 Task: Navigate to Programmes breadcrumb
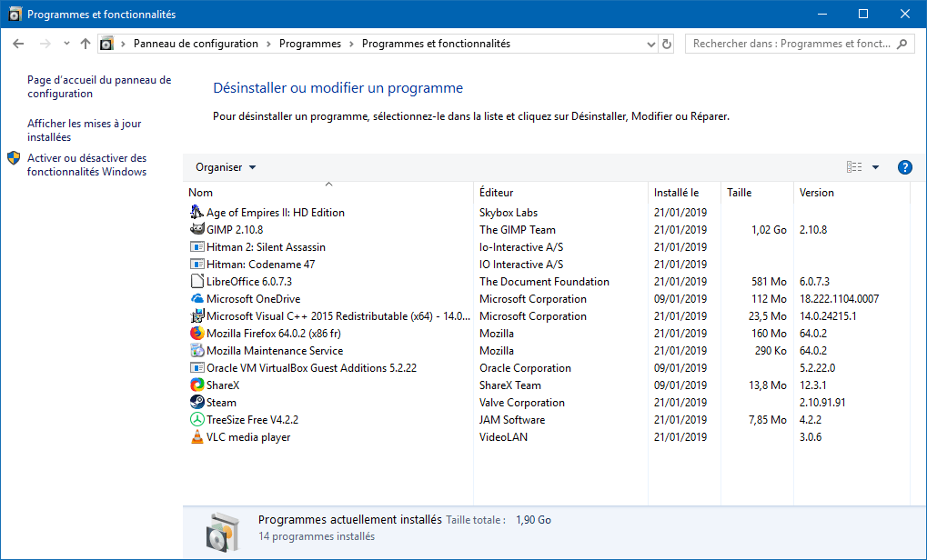[310, 44]
